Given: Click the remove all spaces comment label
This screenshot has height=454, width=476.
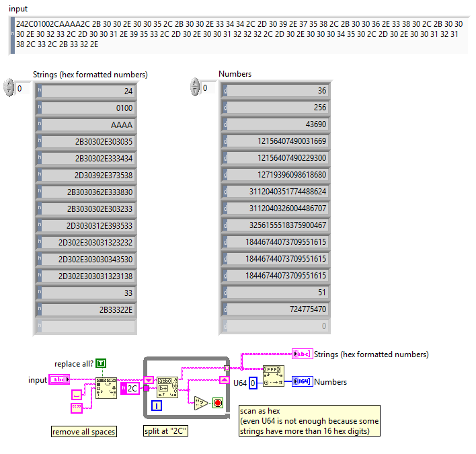Looking at the screenshot, I should pos(84,432).
